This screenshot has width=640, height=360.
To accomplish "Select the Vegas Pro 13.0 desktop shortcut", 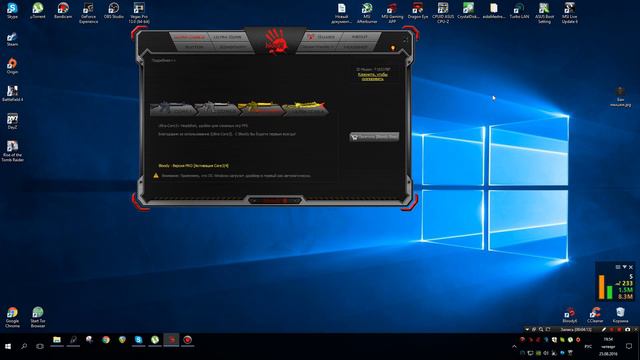I will pyautogui.click(x=139, y=13).
